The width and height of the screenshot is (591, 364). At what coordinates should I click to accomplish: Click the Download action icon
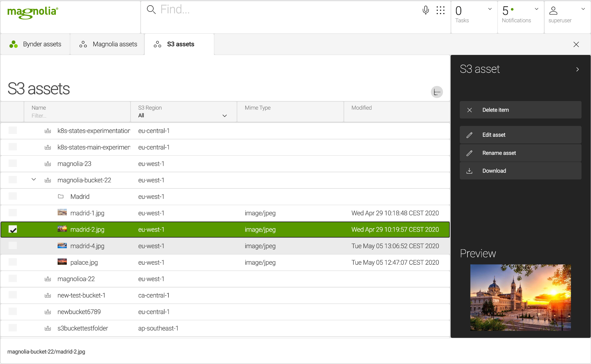click(x=469, y=171)
